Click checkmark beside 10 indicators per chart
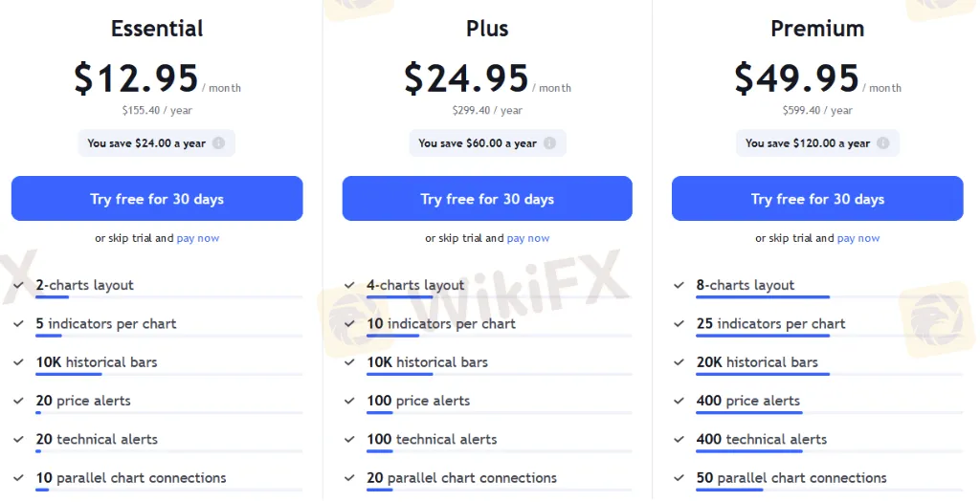Viewport: 980px width, 502px height. [x=349, y=324]
